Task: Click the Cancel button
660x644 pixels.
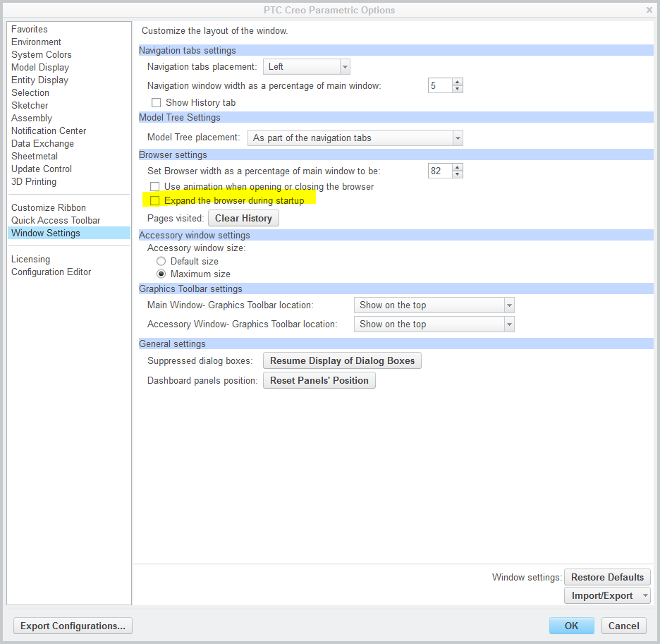Action: 623,626
